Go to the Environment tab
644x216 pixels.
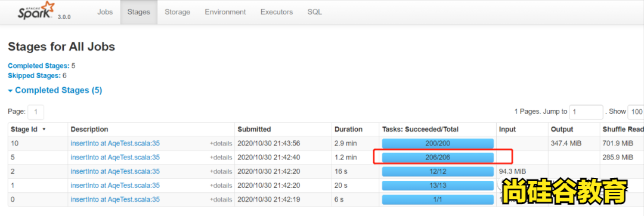pyautogui.click(x=225, y=12)
